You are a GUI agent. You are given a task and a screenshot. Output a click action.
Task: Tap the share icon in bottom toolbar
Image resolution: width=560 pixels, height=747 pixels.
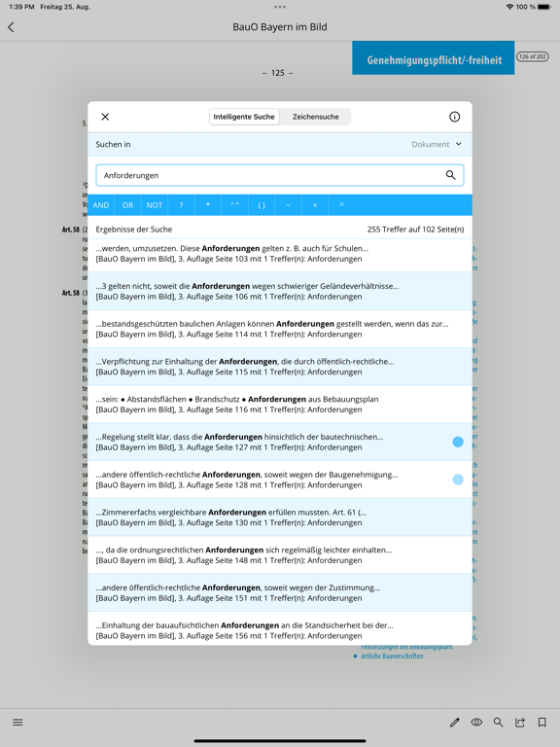click(520, 723)
